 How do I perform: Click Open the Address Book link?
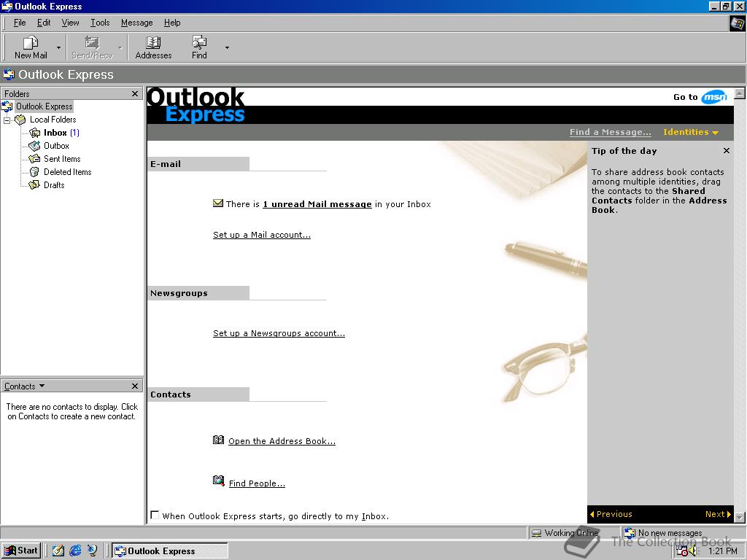click(x=282, y=441)
